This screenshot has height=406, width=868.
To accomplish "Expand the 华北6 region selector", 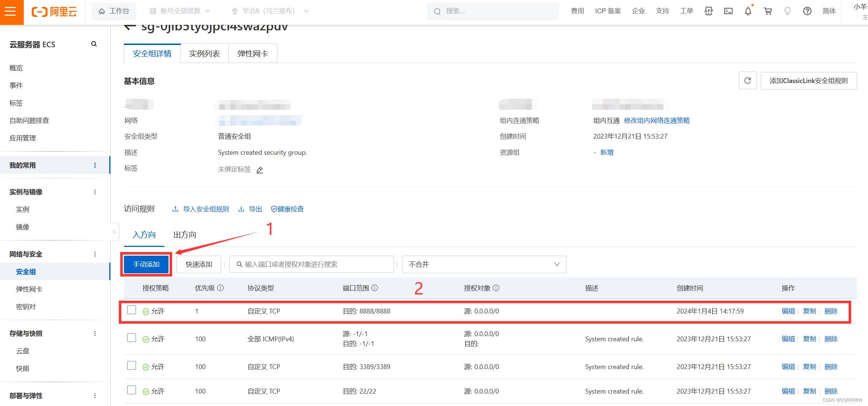I will pos(270,11).
